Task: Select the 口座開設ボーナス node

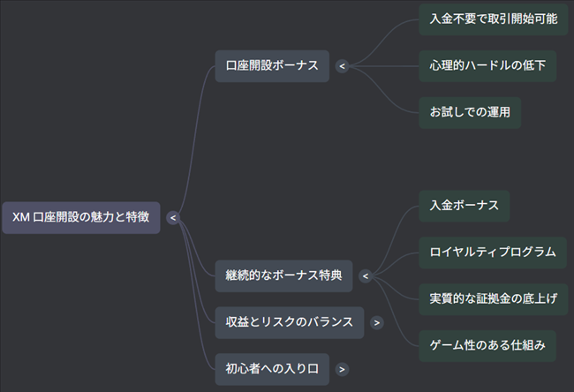Action: [x=272, y=66]
